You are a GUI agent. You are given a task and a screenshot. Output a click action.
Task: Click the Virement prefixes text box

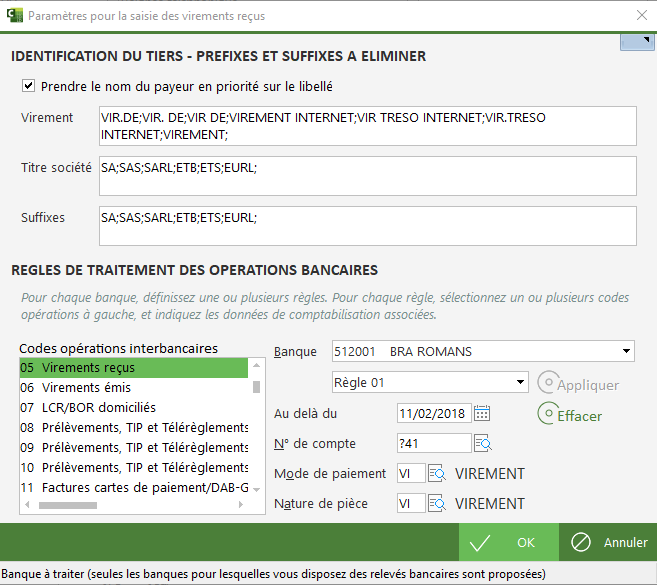[367, 126]
